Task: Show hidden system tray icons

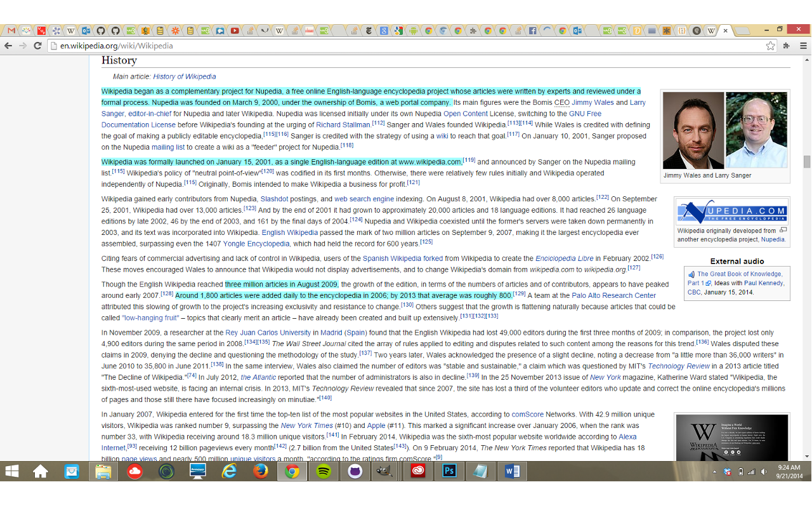Action: point(715,472)
